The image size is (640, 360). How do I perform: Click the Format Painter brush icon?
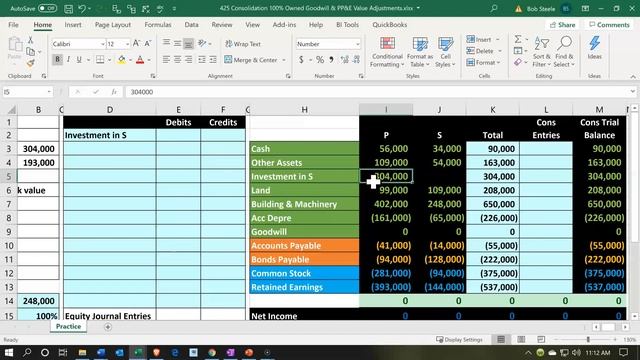tap(30, 63)
